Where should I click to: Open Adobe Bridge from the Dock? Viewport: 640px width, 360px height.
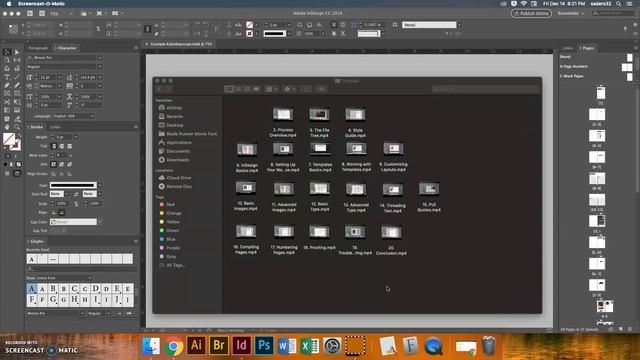tap(219, 345)
